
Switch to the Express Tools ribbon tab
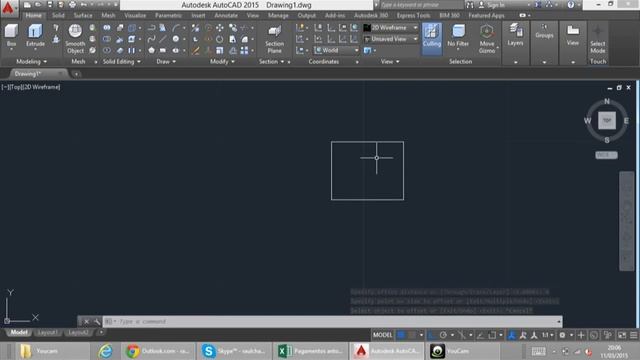[413, 16]
